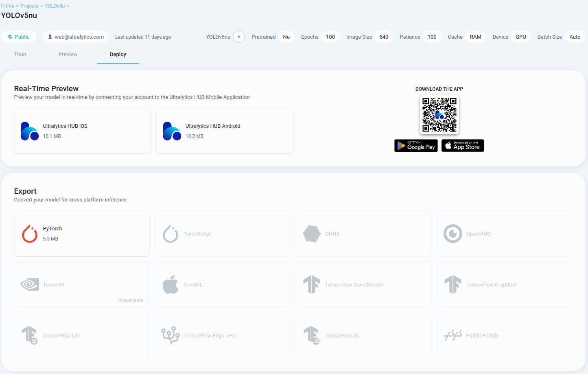Image resolution: width=588 pixels, height=374 pixels.
Task: Click the app download QR code
Action: tap(439, 114)
